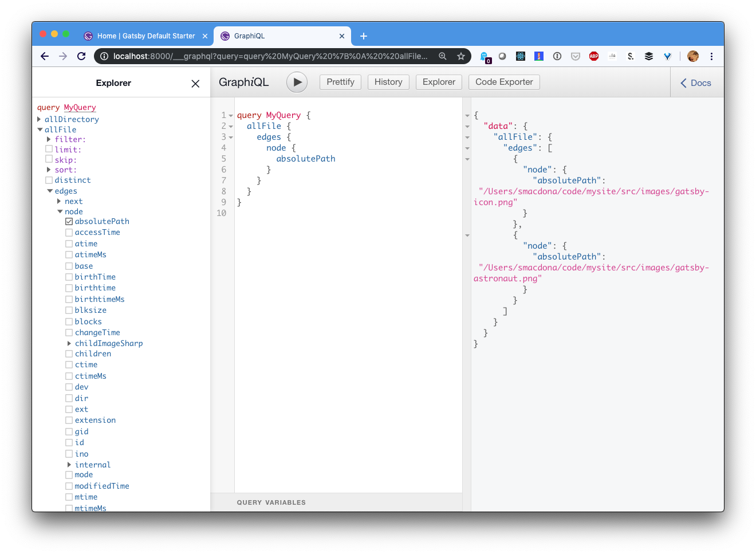
Task: Expand the next field
Action: [59, 201]
